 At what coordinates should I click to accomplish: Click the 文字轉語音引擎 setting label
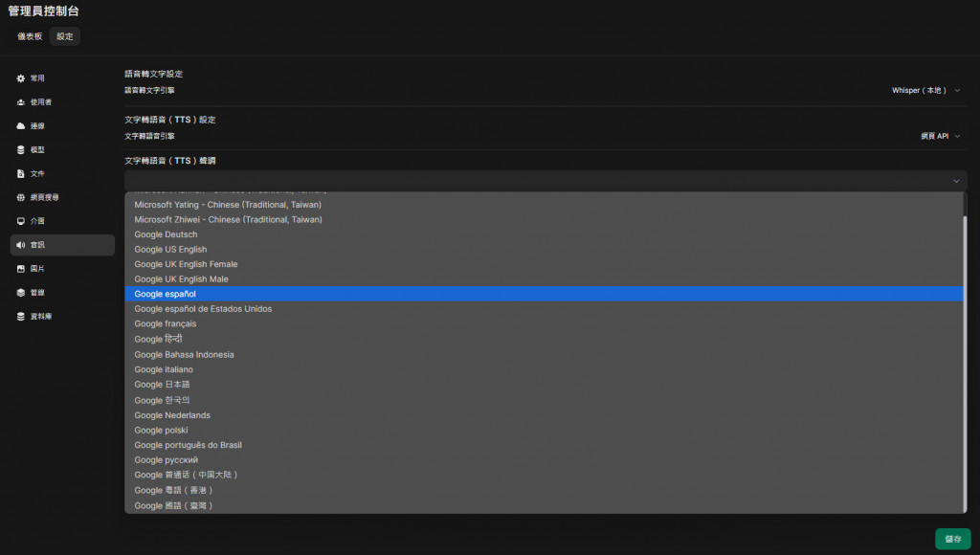point(149,136)
